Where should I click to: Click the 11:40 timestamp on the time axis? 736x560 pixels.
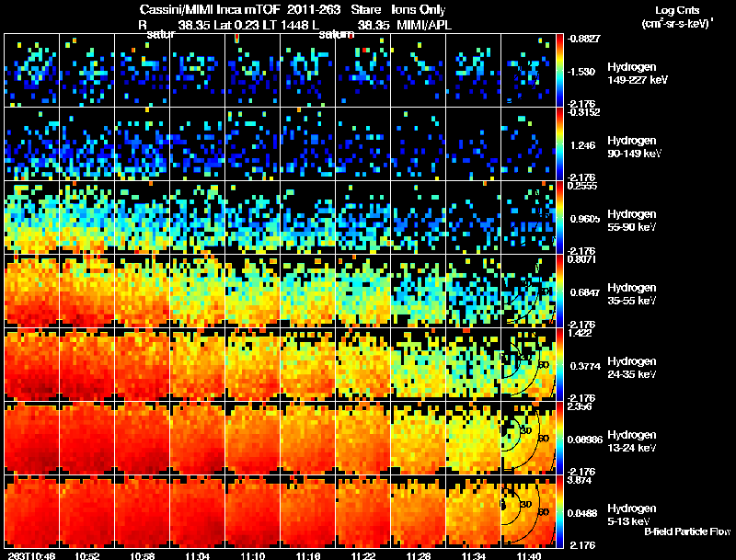pos(529,555)
